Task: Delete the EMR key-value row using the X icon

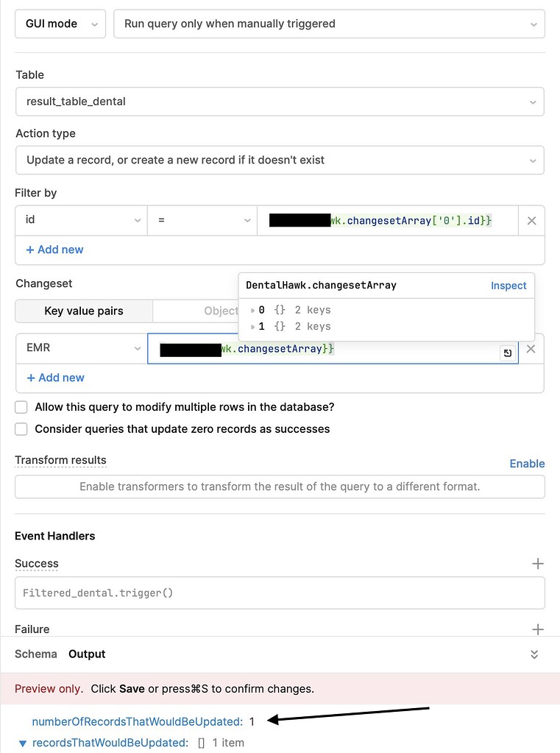Action: tap(531, 348)
